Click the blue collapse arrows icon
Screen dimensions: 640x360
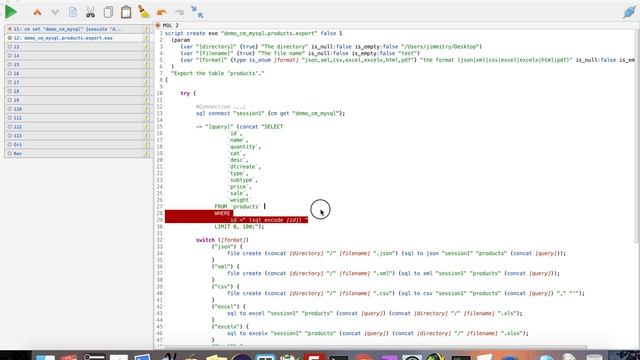(197, 12)
